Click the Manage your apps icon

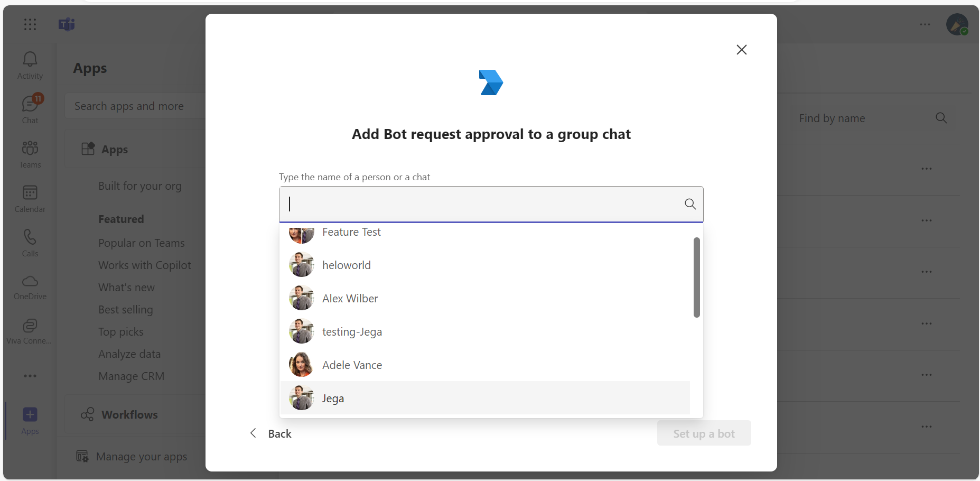[82, 456]
